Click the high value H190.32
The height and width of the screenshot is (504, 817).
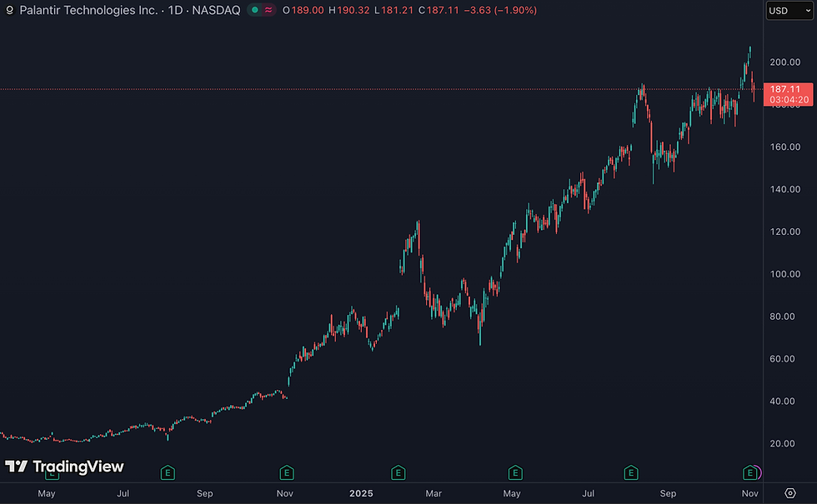click(349, 10)
